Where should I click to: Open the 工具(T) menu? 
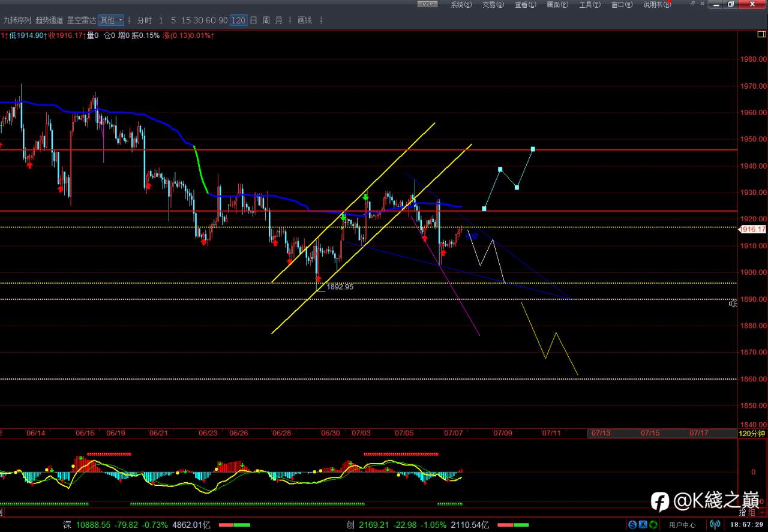pyautogui.click(x=589, y=5)
